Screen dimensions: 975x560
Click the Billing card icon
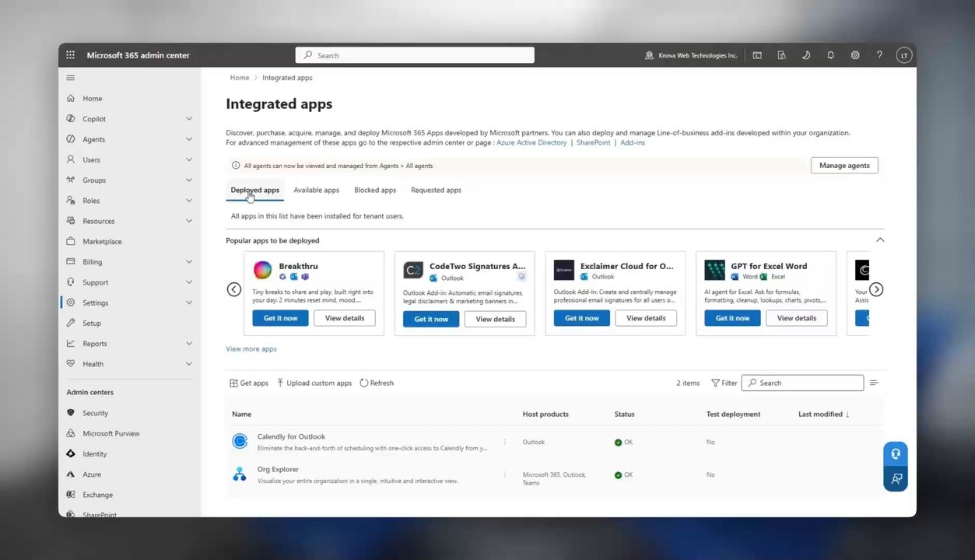click(x=71, y=261)
